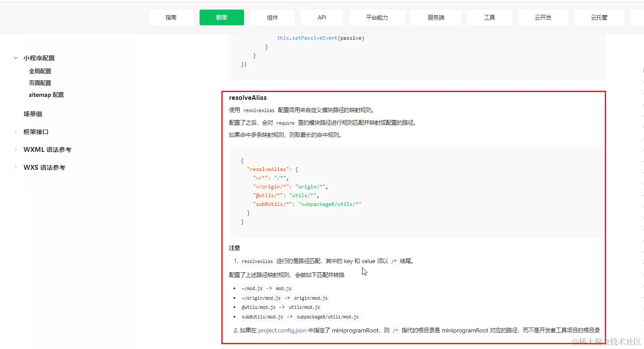The width and height of the screenshot is (644, 349).
Task: Open the 云开发 tab
Action: point(543,17)
